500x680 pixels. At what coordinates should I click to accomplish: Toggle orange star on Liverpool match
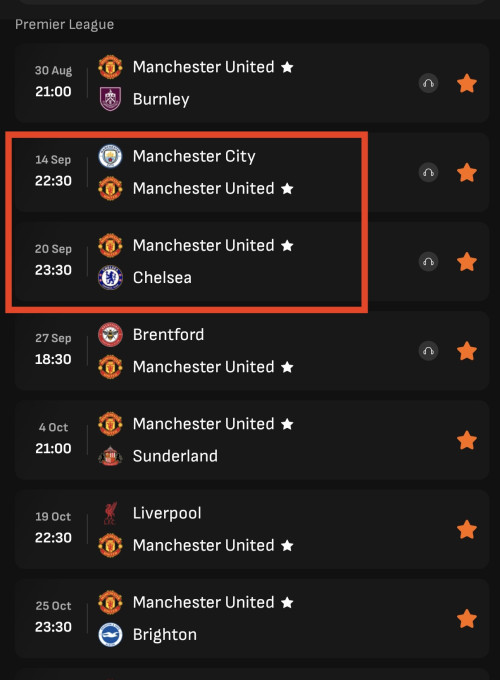click(467, 530)
